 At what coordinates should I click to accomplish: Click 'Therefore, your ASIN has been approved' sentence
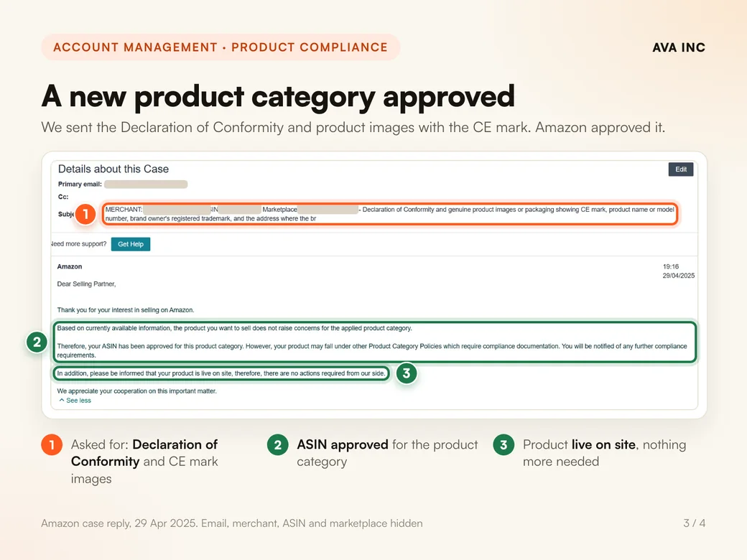372,350
